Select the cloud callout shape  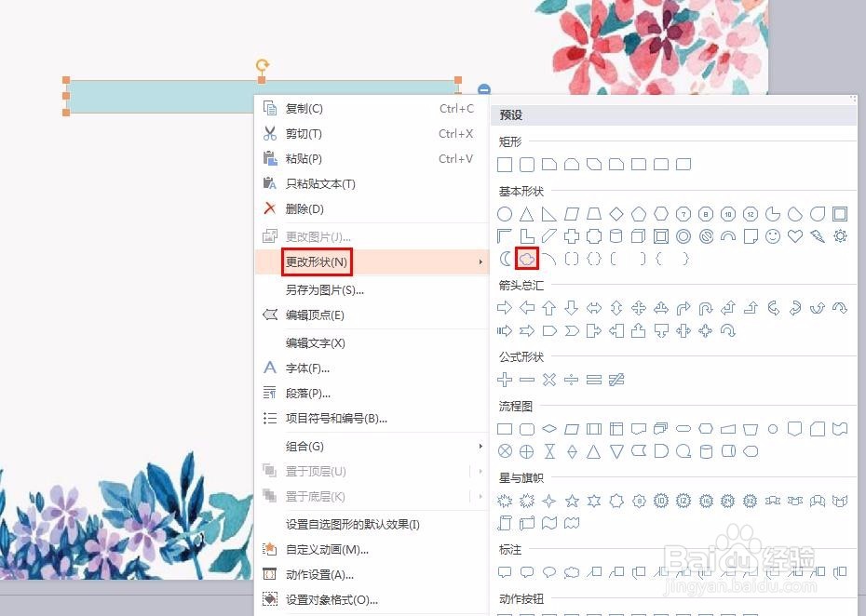[x=572, y=572]
